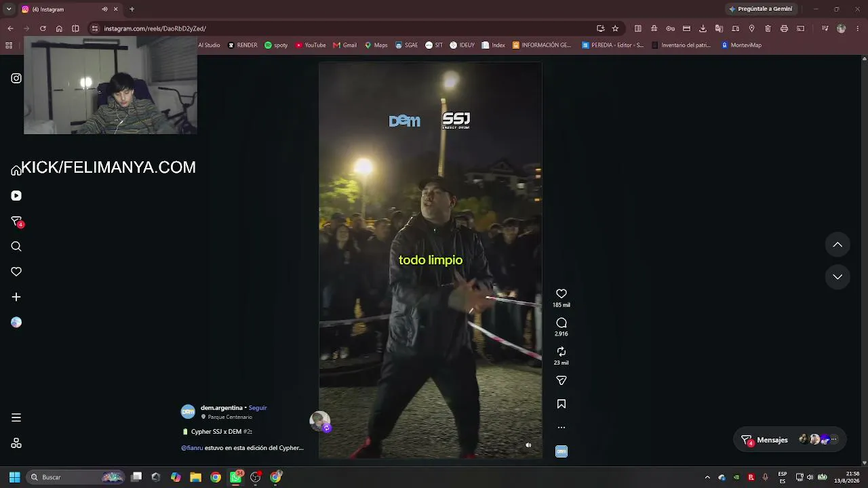Toggle the browser side panel

pyautogui.click(x=75, y=28)
